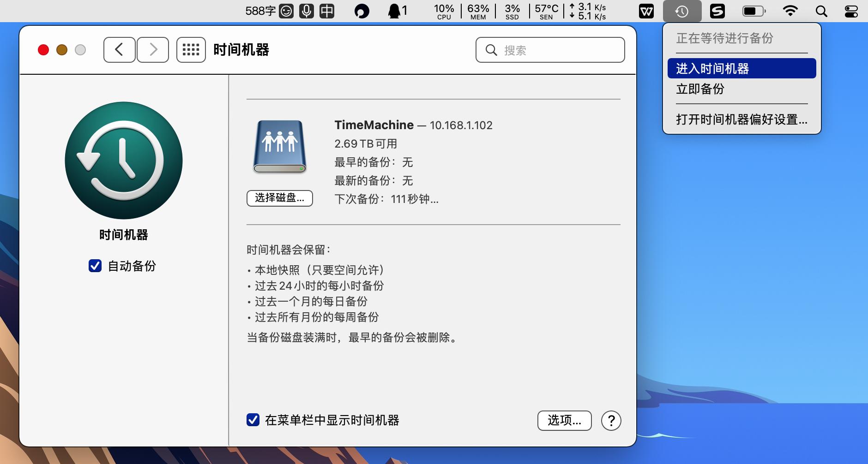This screenshot has height=464, width=868.
Task: Click the notification bell icon
Action: point(394,11)
